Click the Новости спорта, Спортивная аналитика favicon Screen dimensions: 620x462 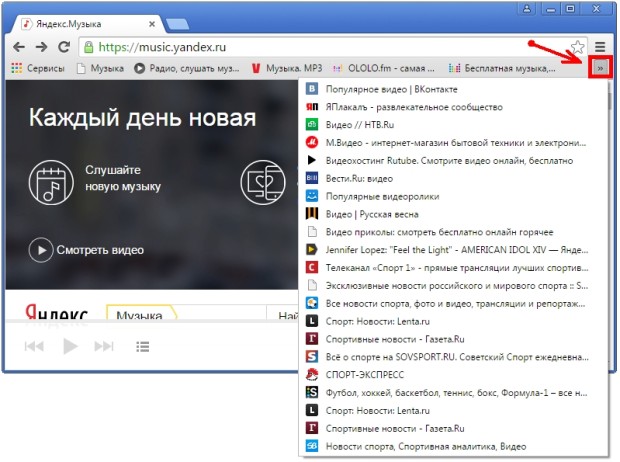pyautogui.click(x=312, y=446)
